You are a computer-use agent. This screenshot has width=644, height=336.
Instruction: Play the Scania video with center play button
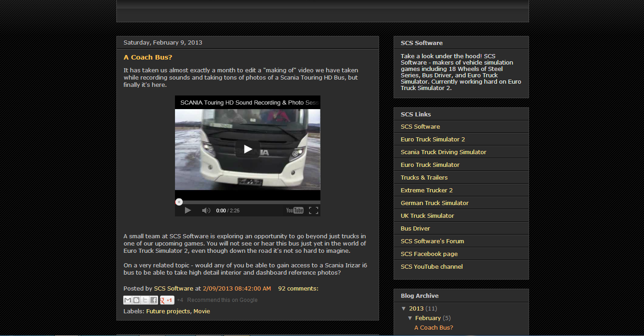248,149
